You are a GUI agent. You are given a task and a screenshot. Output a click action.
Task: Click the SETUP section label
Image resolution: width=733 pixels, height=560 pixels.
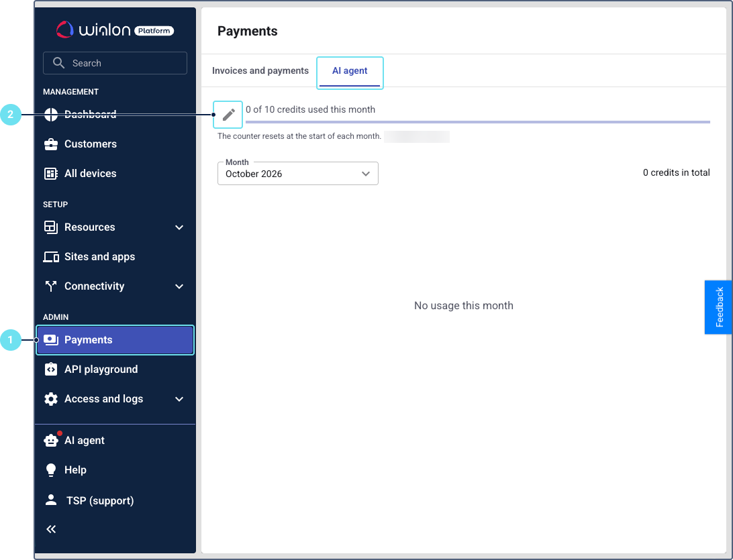click(55, 204)
